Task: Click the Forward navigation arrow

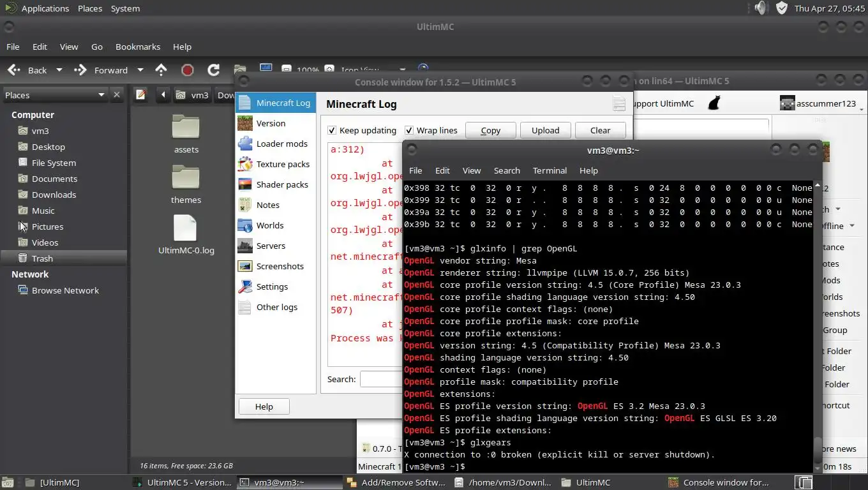Action: click(101, 70)
